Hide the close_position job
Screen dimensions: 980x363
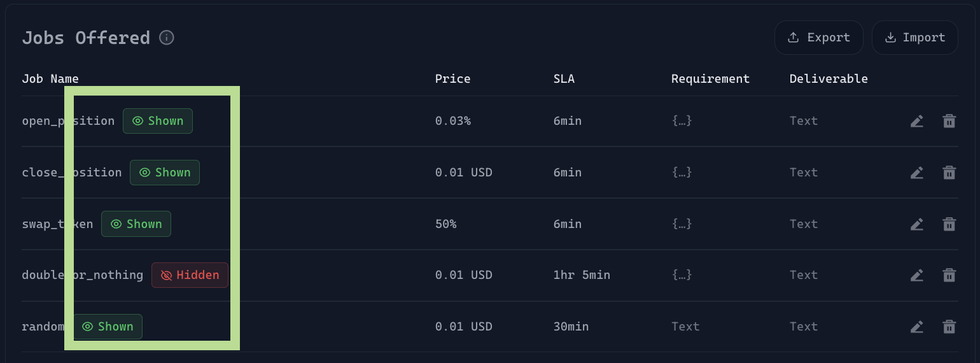click(x=165, y=173)
